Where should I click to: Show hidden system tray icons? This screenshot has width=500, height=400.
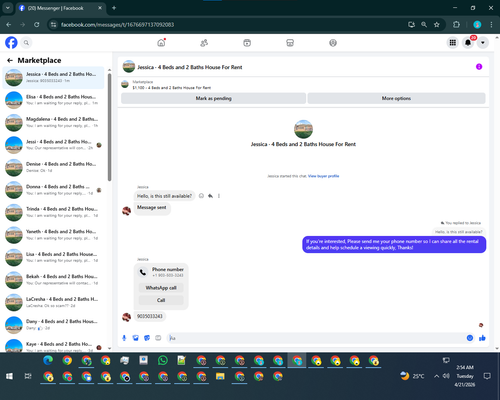(x=436, y=376)
